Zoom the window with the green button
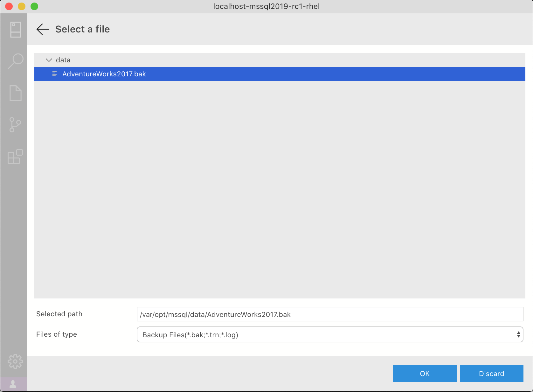Image resolution: width=533 pixels, height=392 pixels. click(x=34, y=6)
